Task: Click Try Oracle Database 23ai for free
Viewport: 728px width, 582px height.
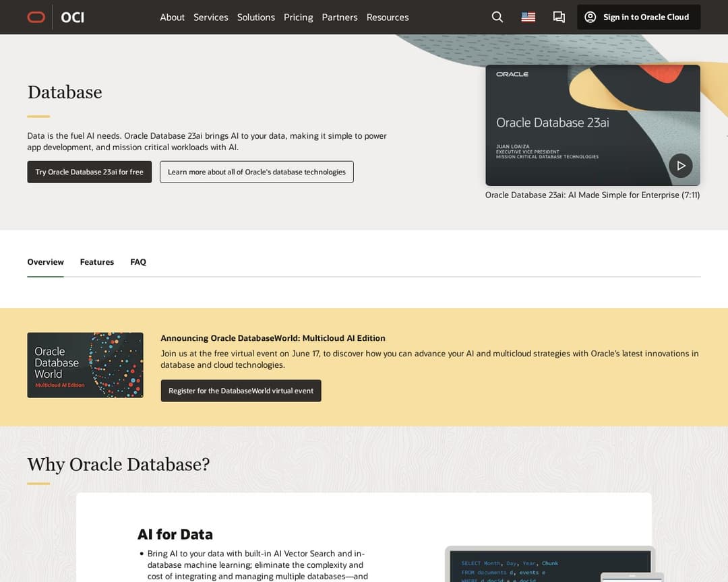Action: (90, 172)
